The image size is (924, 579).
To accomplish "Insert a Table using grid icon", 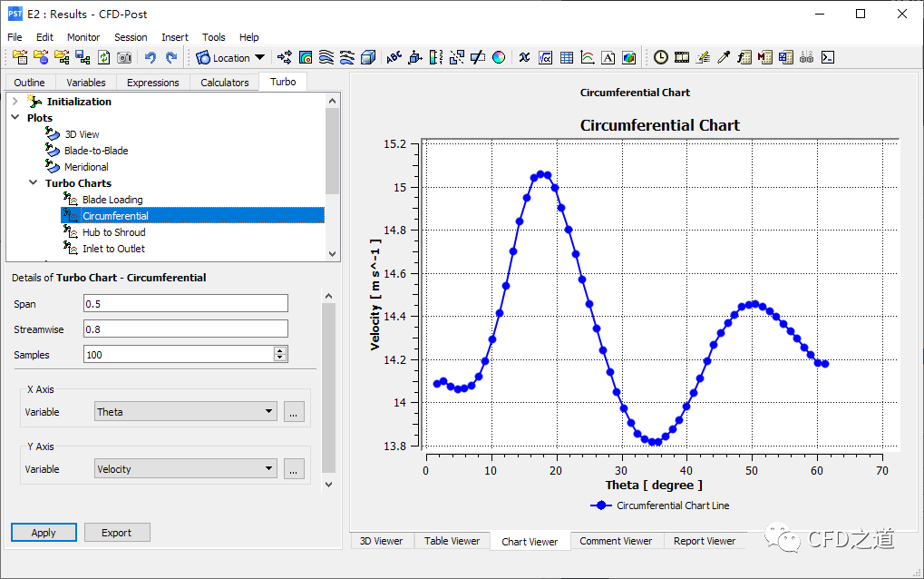I will point(567,57).
